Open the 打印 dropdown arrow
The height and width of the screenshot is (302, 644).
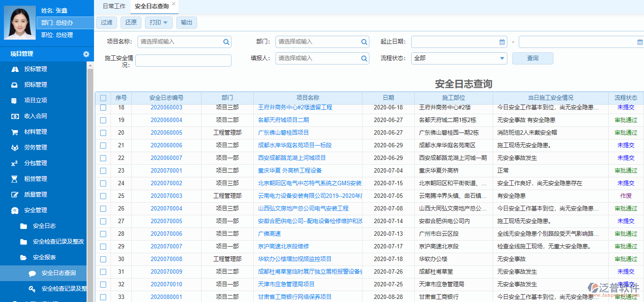166,22
